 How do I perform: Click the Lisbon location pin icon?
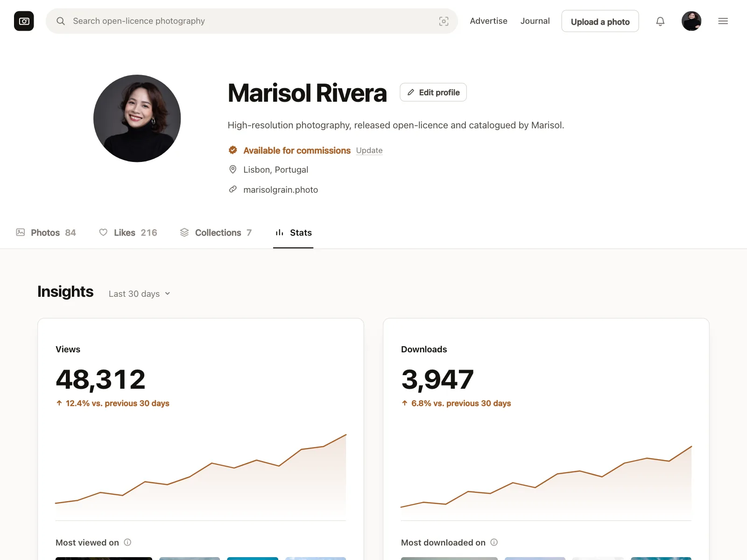pyautogui.click(x=233, y=169)
